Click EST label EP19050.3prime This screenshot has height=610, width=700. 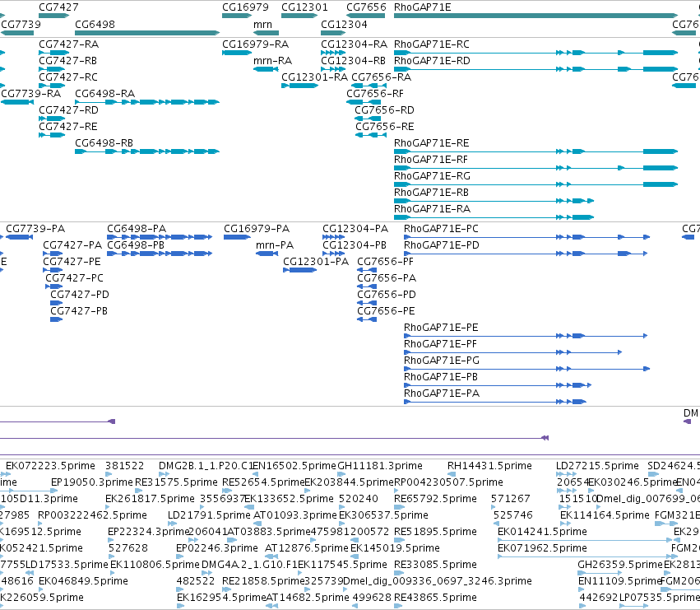tap(92, 482)
